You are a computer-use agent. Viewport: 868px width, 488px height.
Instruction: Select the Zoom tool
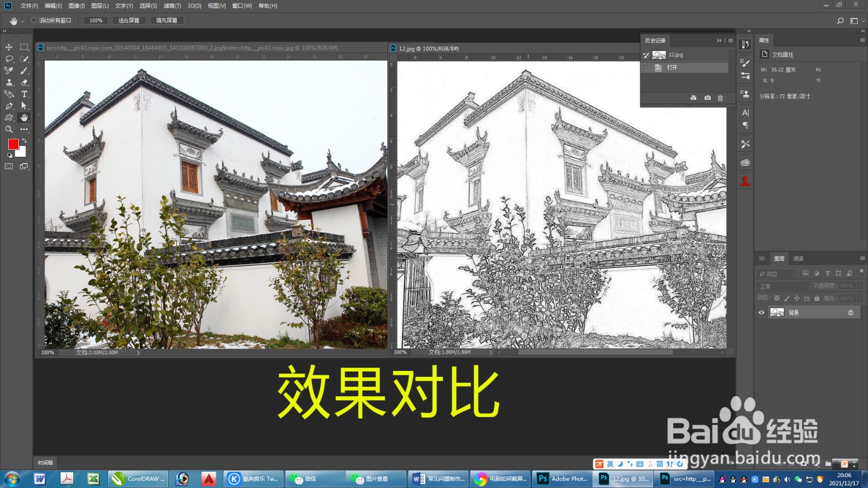coord(8,129)
